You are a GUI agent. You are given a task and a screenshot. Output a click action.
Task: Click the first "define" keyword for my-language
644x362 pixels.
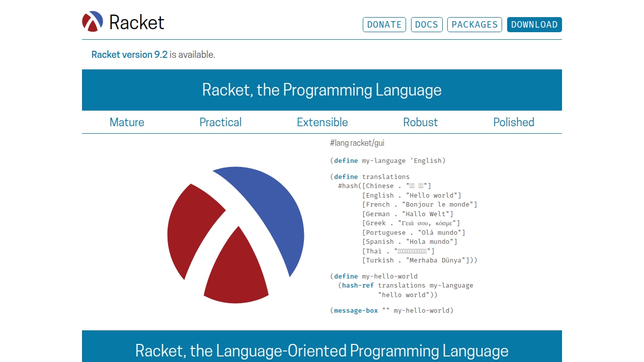point(346,161)
